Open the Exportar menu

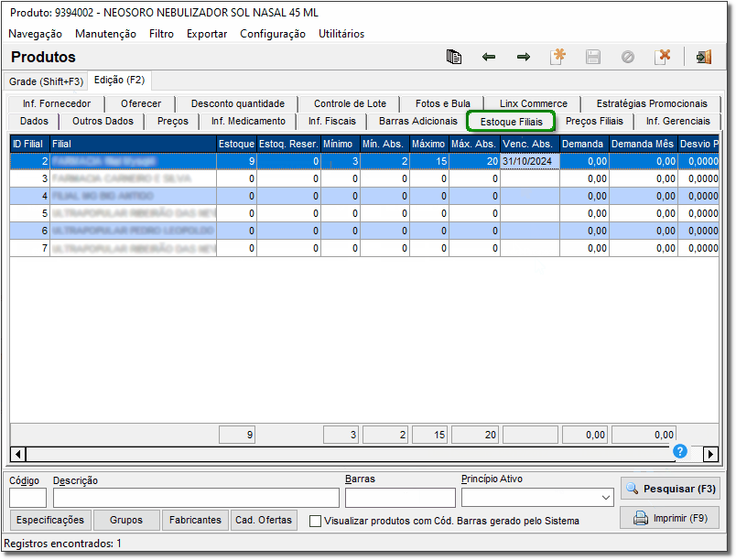point(207,34)
